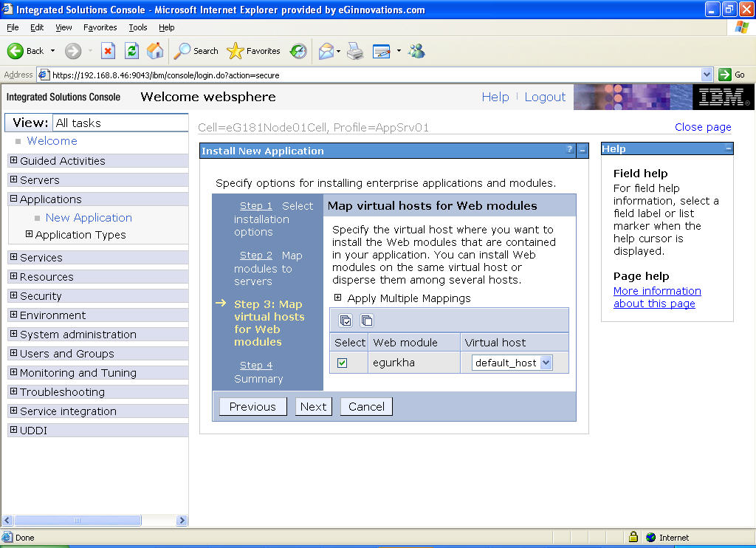Expand the Security tree node
The image size is (756, 548).
point(13,295)
